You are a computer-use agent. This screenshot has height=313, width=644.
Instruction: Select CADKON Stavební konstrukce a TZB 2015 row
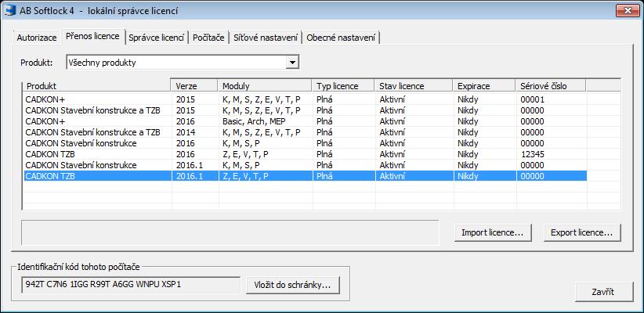pos(305,110)
